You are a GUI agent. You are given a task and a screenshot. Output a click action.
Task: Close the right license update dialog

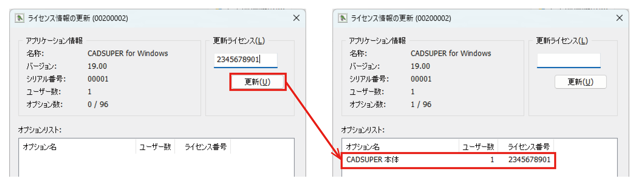pyautogui.click(x=619, y=18)
